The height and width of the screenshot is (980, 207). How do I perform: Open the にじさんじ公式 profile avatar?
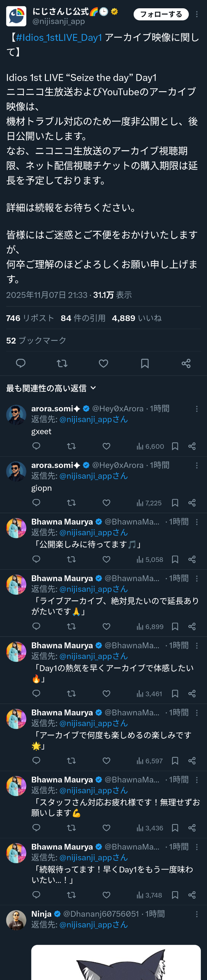[x=16, y=16]
